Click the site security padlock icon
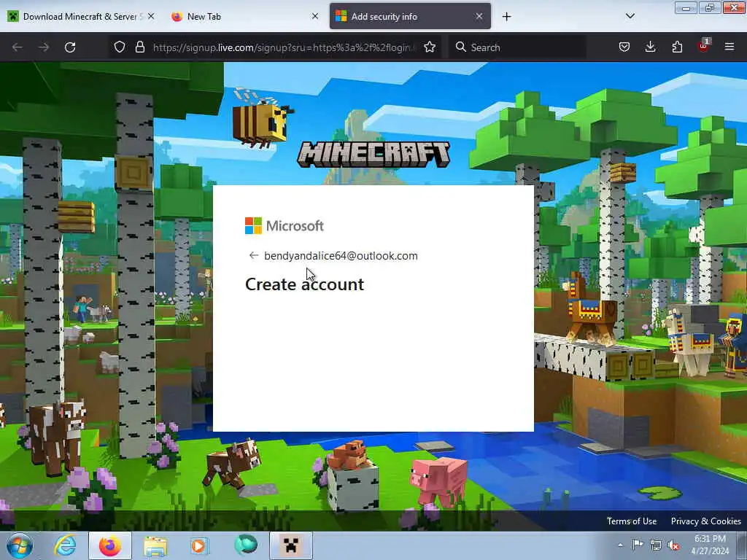The width and height of the screenshot is (747, 560). [x=139, y=47]
